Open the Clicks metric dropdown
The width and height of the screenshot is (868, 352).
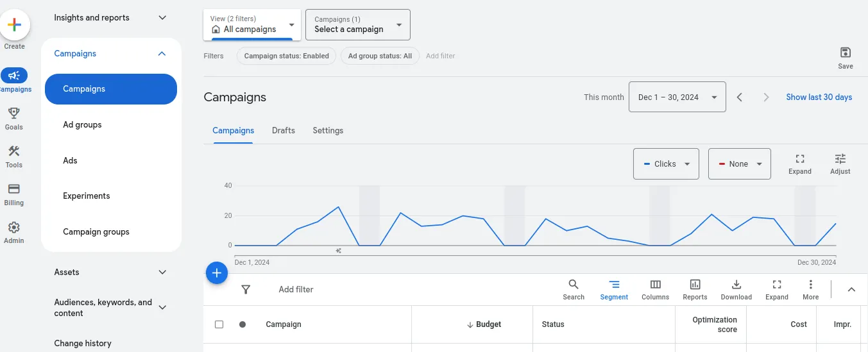click(666, 164)
